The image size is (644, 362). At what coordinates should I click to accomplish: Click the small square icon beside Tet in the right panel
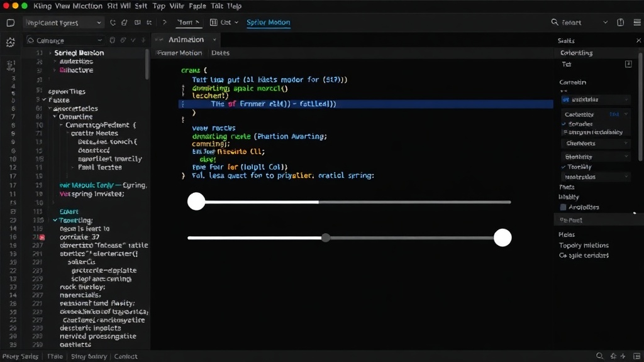628,64
